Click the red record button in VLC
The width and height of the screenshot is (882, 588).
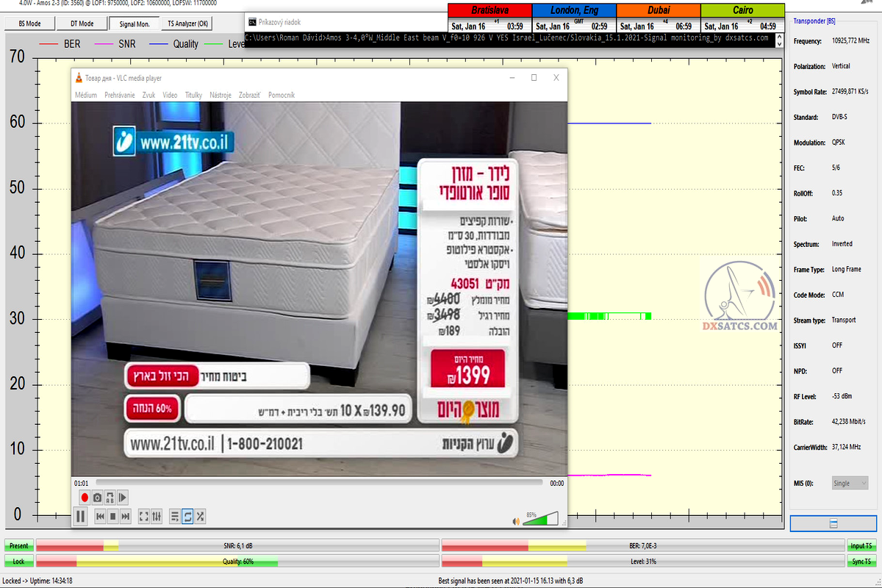click(85, 498)
